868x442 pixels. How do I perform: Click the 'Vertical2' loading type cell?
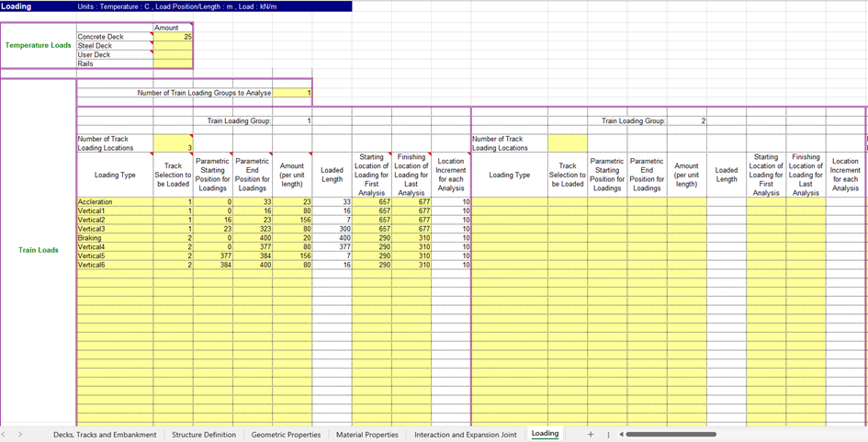(x=115, y=220)
